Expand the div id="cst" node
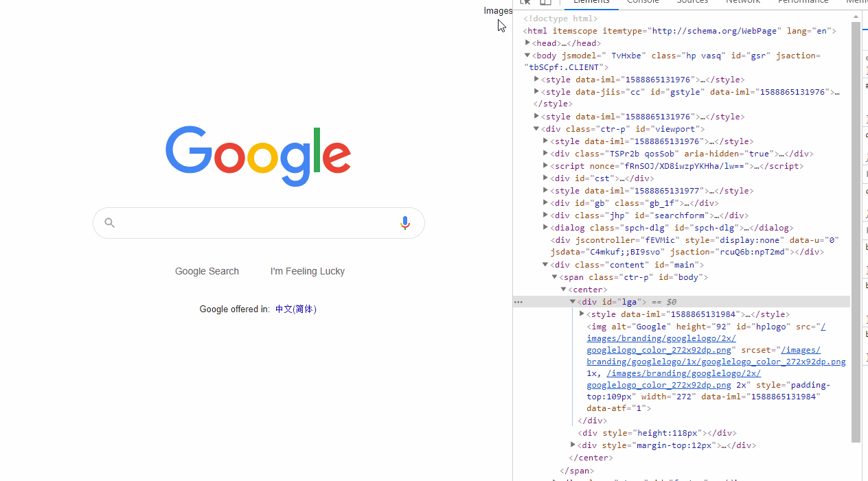This screenshot has height=481, width=868. tap(545, 178)
